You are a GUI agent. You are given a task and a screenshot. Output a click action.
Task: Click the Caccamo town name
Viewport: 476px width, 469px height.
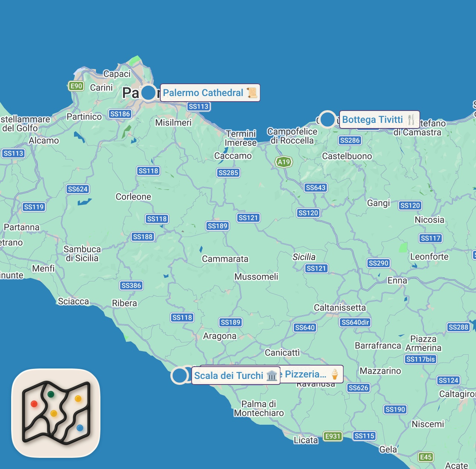233,156
